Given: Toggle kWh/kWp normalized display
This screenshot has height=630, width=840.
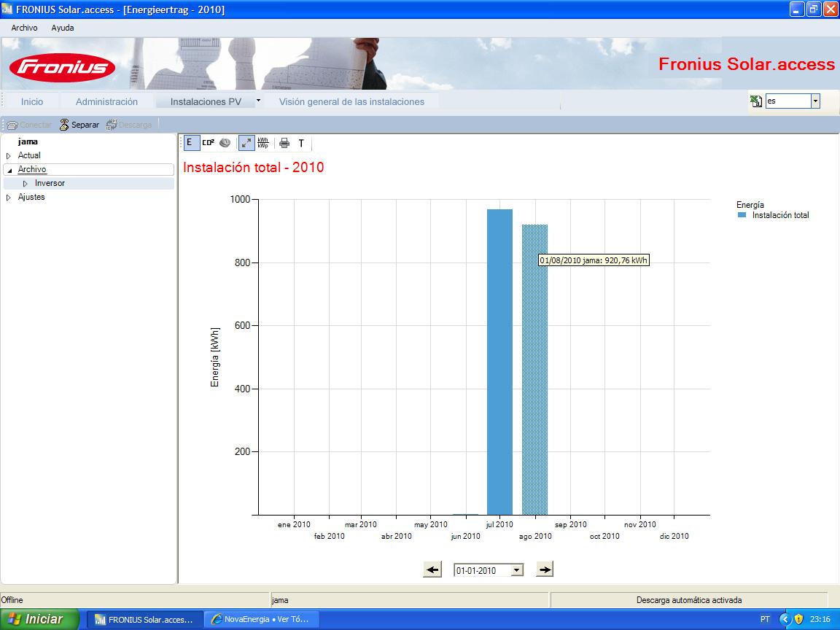Looking at the screenshot, I should [x=263, y=143].
